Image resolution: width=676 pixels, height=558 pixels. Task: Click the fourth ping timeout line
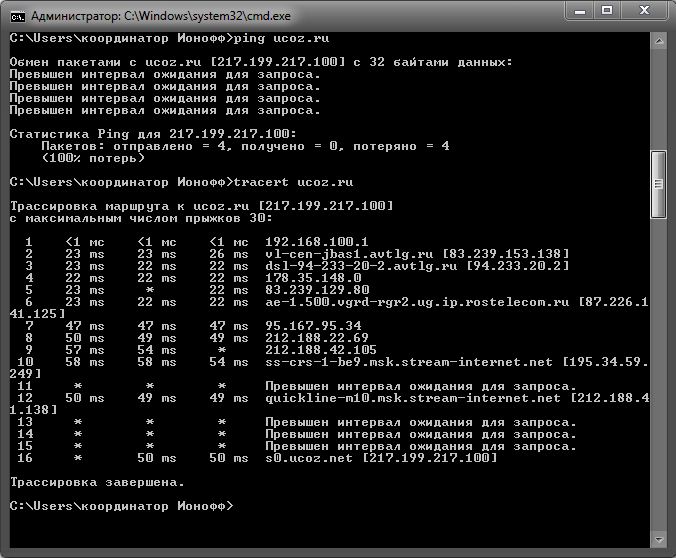click(x=165, y=110)
